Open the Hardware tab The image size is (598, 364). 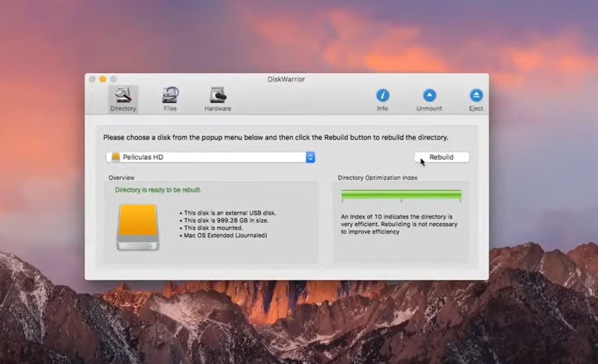click(x=218, y=99)
